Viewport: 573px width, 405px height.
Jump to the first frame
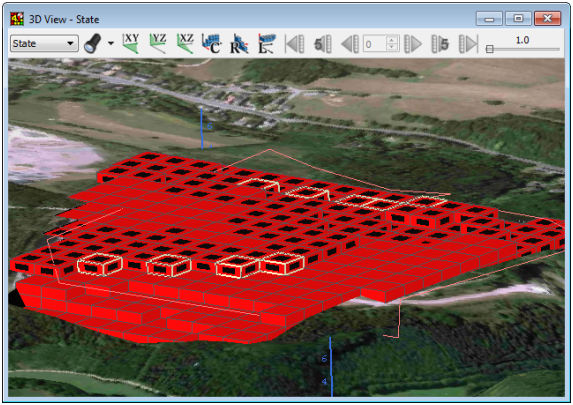(x=295, y=44)
